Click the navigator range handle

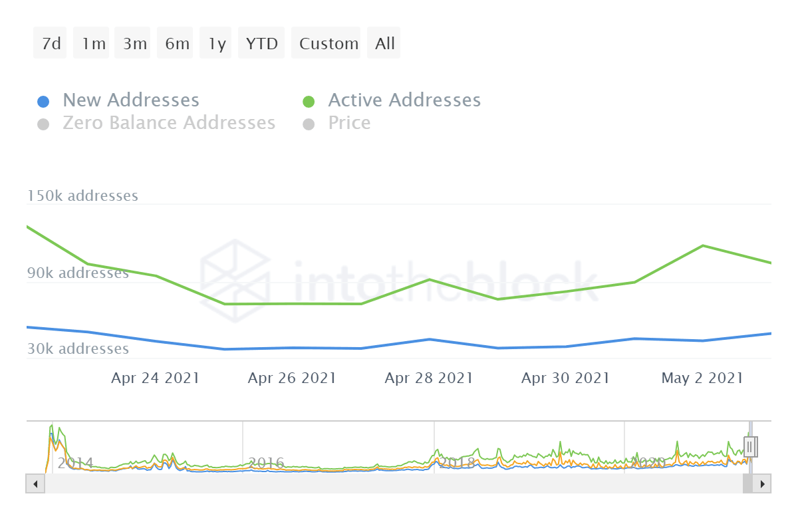coord(750,446)
